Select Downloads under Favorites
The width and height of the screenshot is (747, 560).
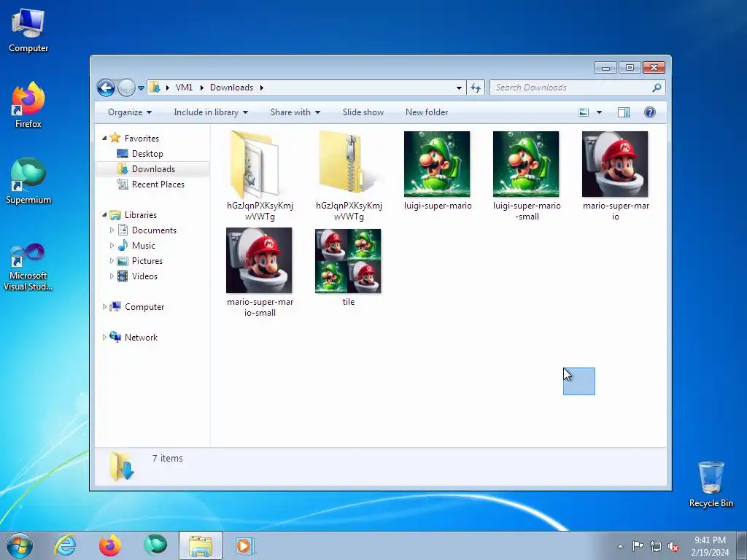point(153,169)
